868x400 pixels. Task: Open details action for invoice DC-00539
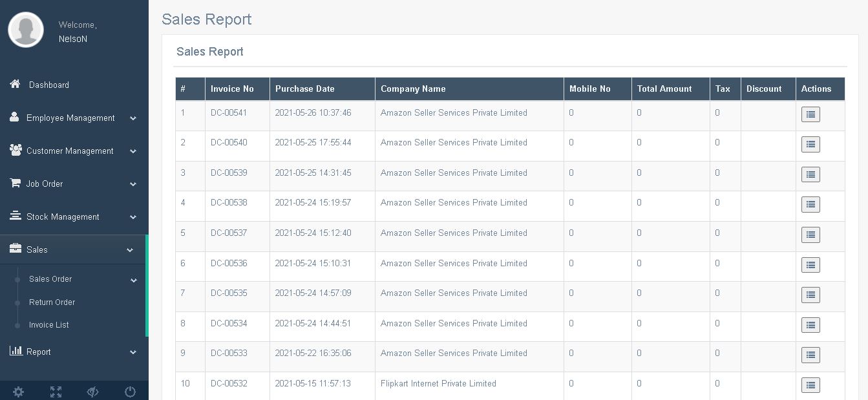(x=810, y=174)
